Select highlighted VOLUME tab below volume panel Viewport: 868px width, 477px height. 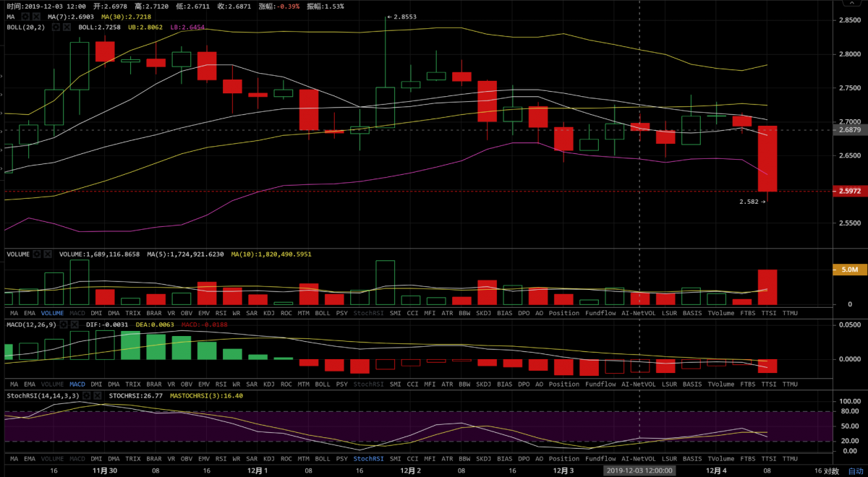[53, 314]
